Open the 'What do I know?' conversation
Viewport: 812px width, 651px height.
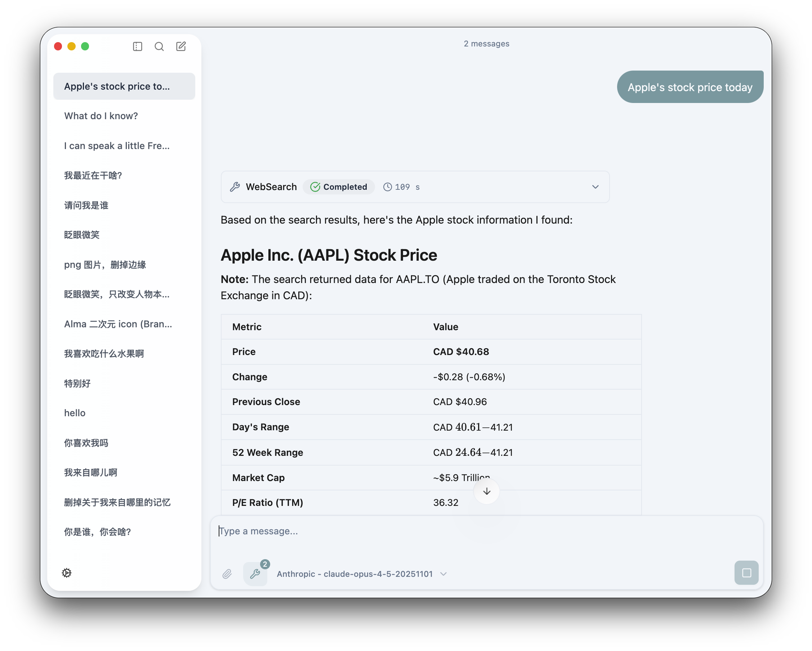pos(101,116)
